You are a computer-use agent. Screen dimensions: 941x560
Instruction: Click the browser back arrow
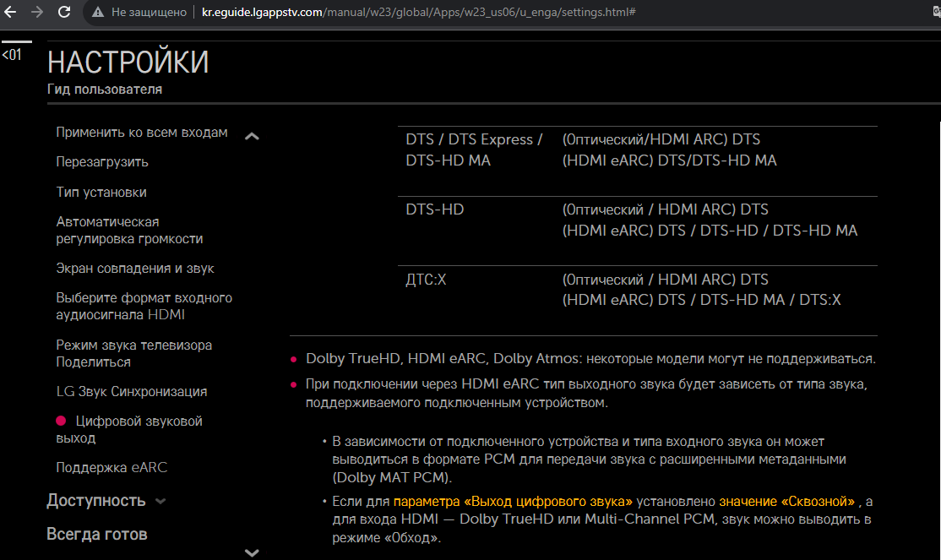(x=11, y=13)
